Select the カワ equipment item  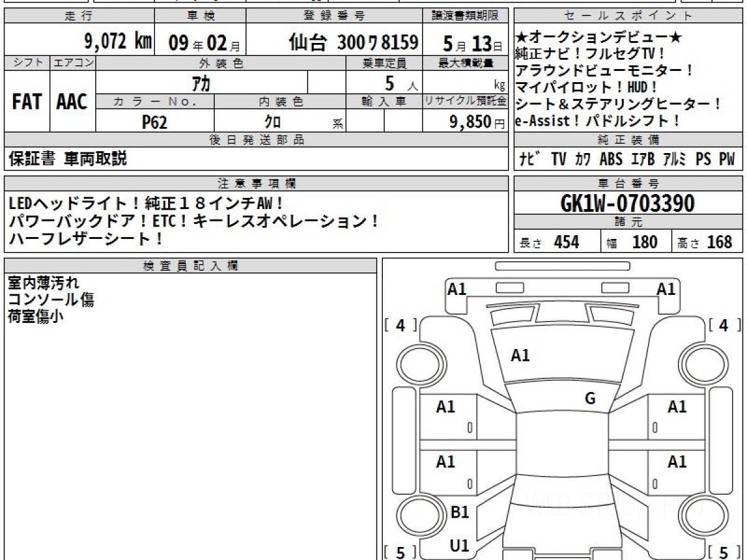pyautogui.click(x=583, y=159)
